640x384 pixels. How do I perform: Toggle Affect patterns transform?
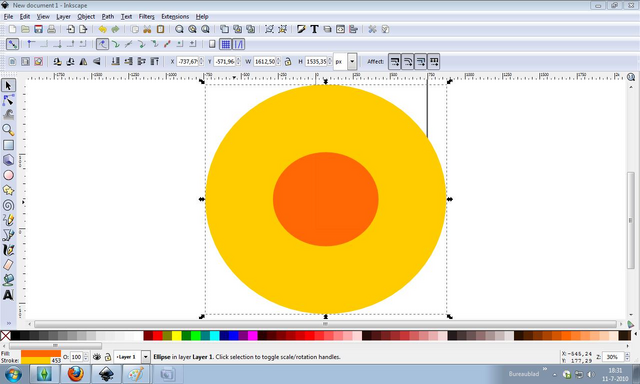433,62
